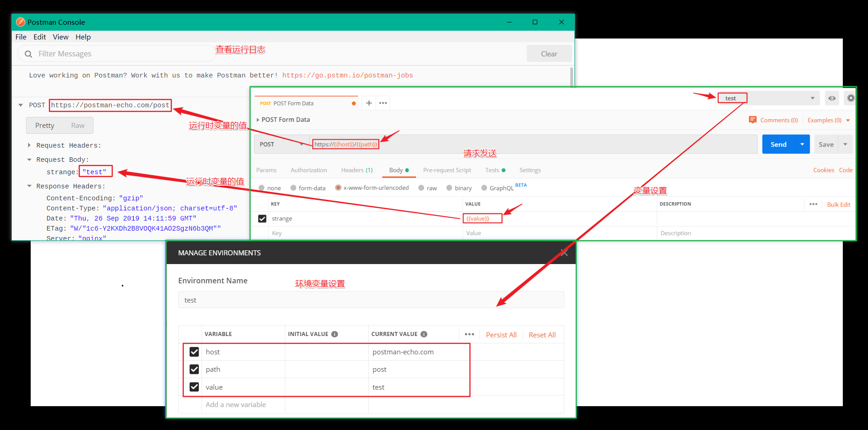Select the raw body type
The height and width of the screenshot is (430, 868).
coord(421,188)
